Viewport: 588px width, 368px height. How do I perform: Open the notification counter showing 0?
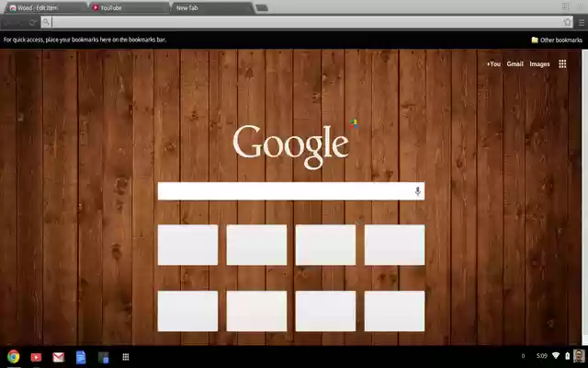(523, 356)
